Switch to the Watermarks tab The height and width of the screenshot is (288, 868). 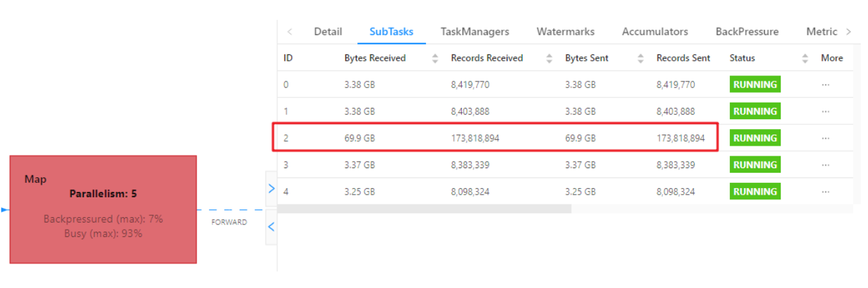click(565, 31)
